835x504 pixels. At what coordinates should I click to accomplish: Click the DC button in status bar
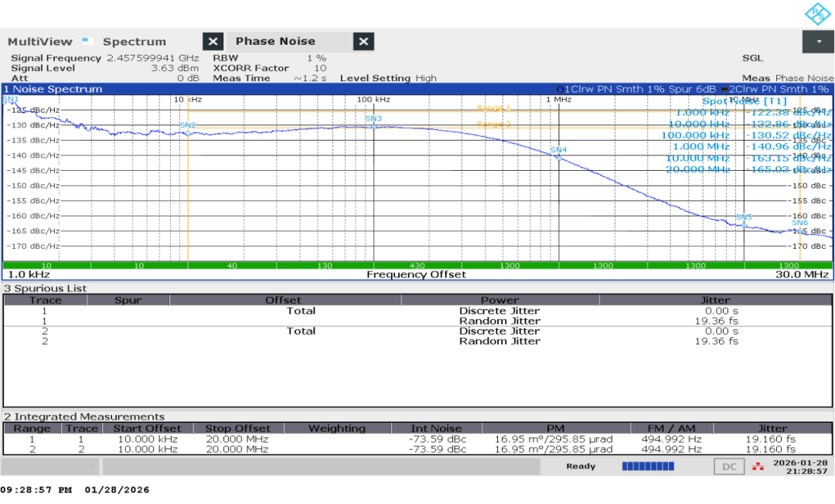point(729,467)
